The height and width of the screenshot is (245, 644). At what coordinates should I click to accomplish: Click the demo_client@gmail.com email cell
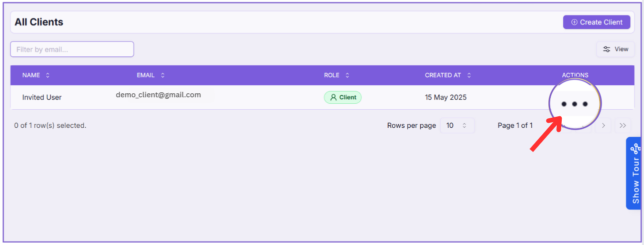pyautogui.click(x=159, y=95)
